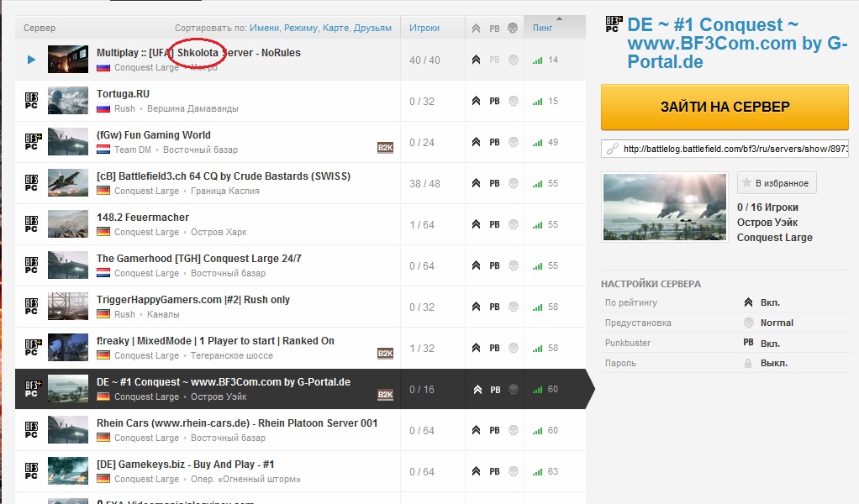Sort servers by Друзьям link

tap(373, 28)
